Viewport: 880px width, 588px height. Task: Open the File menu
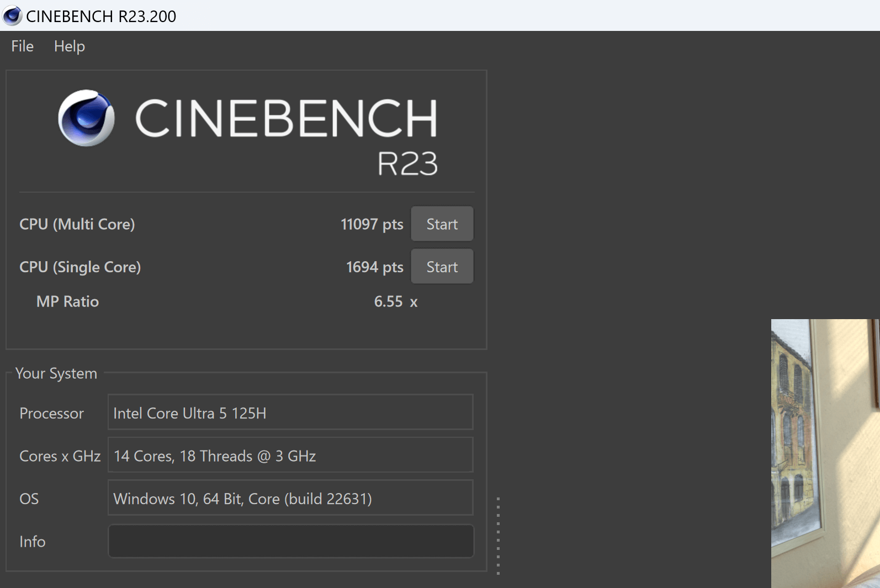click(22, 46)
